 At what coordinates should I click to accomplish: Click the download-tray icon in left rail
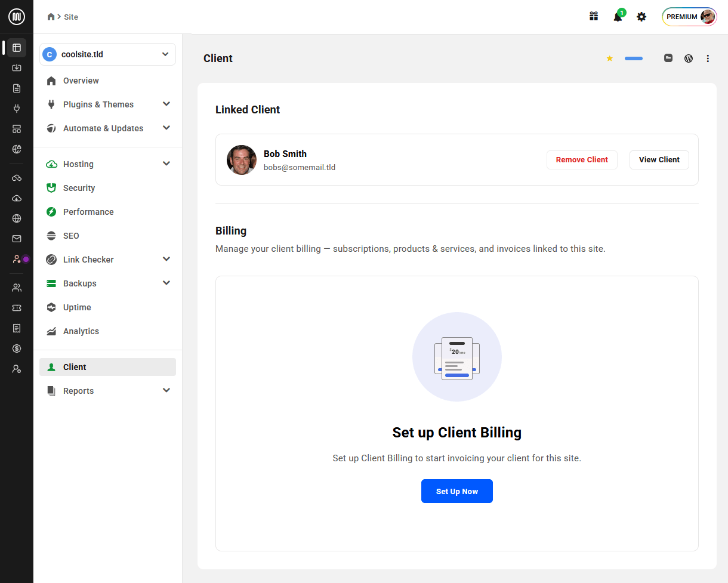17,68
